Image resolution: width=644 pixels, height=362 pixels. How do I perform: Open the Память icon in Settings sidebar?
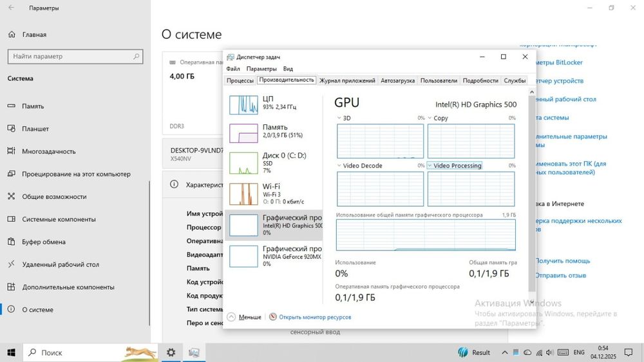click(12, 106)
